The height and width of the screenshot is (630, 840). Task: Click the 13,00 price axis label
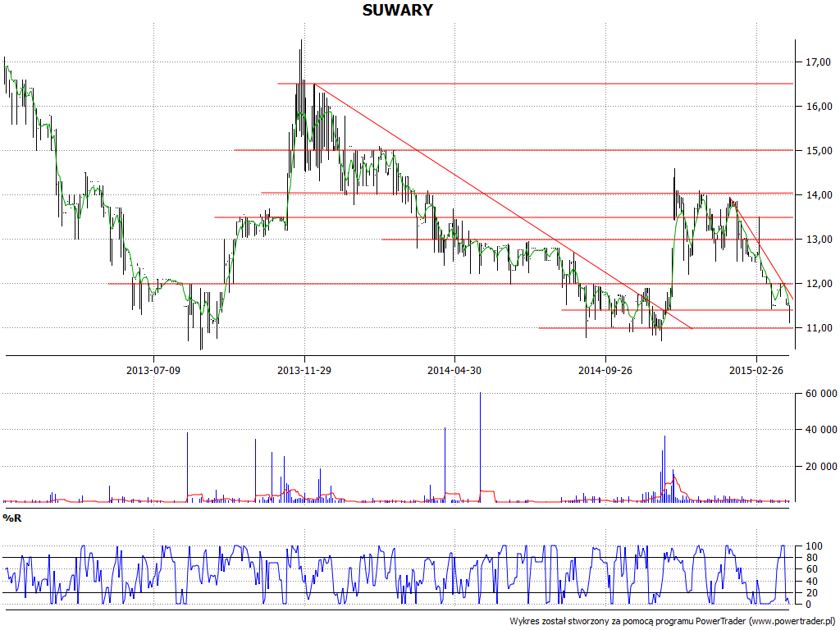click(819, 240)
